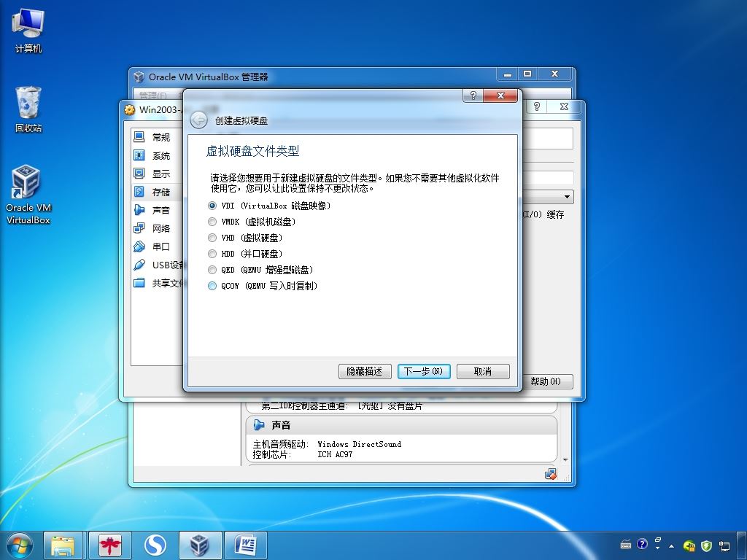
Task: Open Windows Explorer from taskbar
Action: tap(63, 545)
